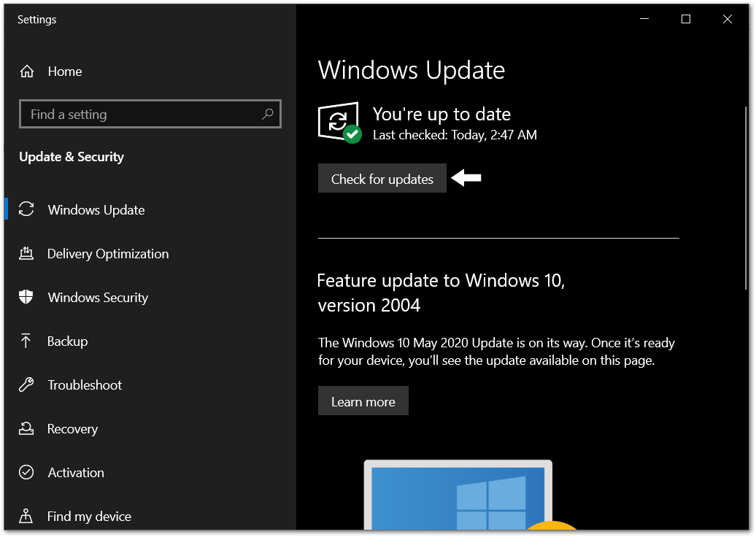Click the Find my device person icon
This screenshot has height=537, width=756.
(x=26, y=516)
